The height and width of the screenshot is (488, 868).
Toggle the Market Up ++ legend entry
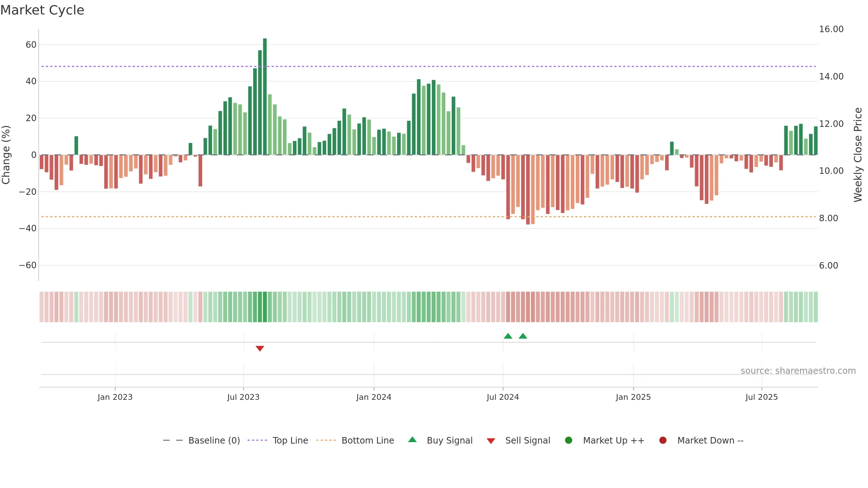point(604,440)
